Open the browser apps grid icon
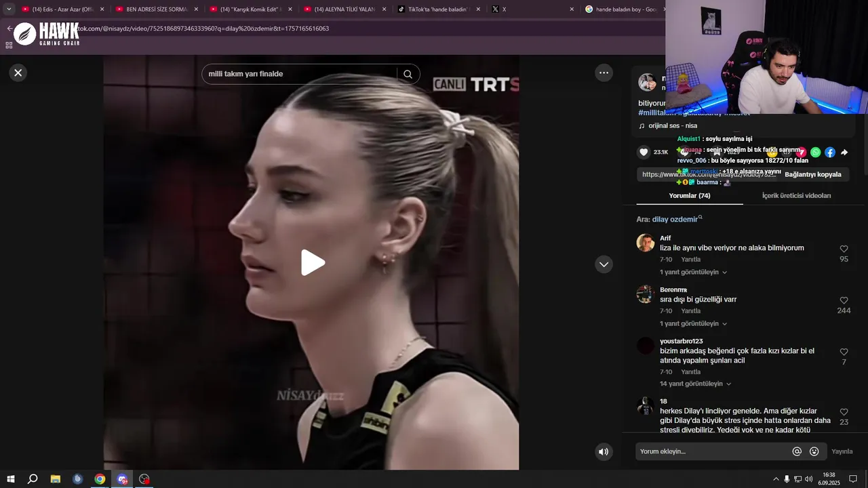Viewport: 868px width, 488px height. point(9,45)
